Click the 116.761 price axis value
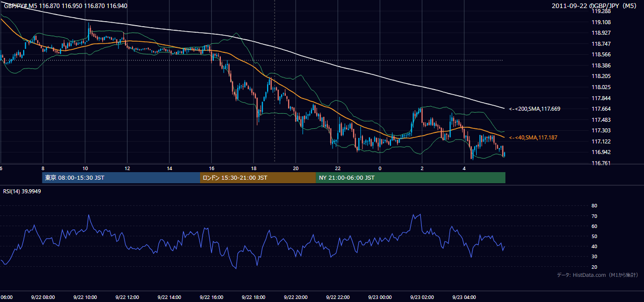Image resolution: width=644 pixels, height=302 pixels. coord(601,163)
